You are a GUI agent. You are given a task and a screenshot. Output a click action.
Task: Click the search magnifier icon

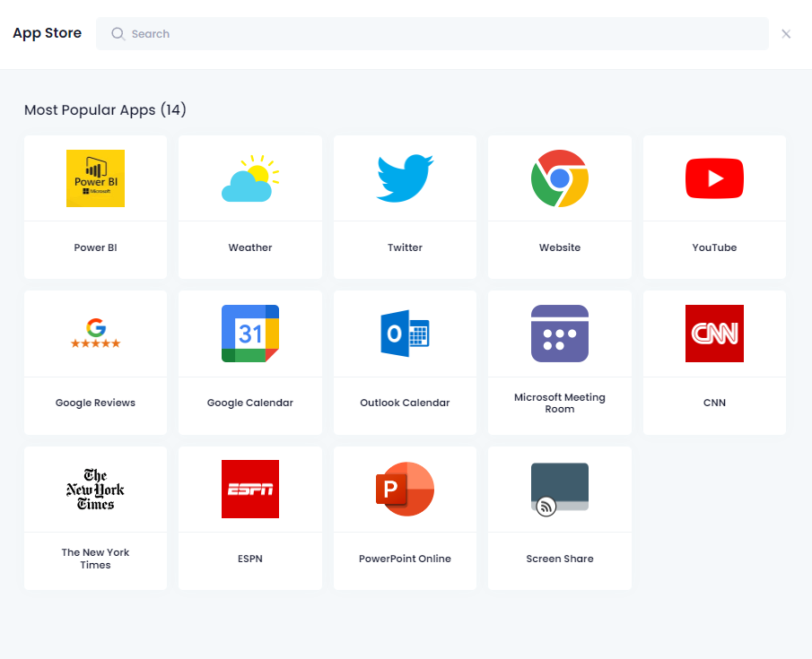pos(118,34)
